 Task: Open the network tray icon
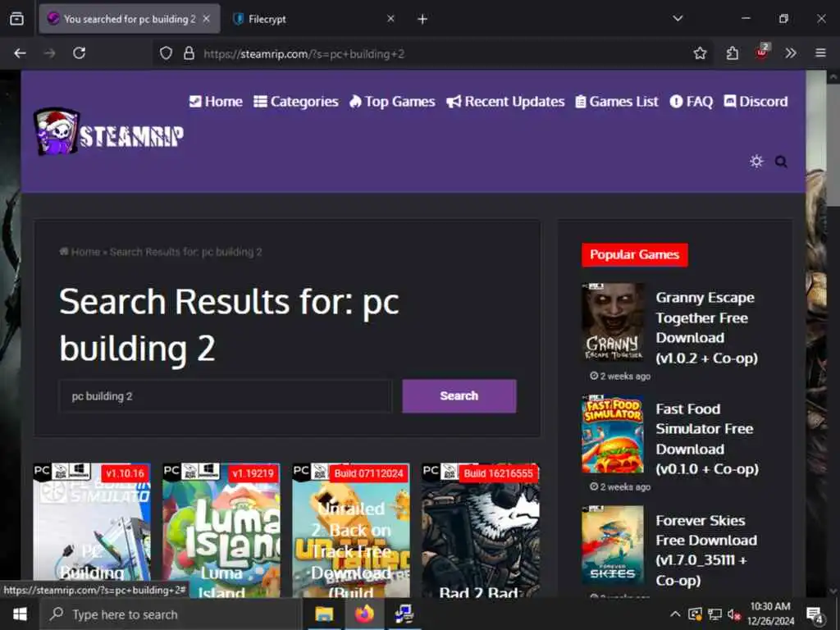click(714, 614)
